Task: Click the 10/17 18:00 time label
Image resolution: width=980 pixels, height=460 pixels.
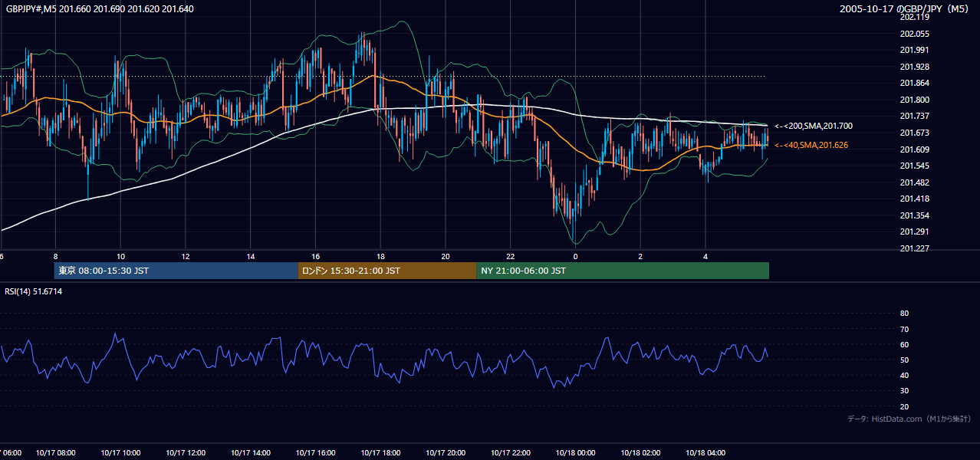Action: [x=380, y=453]
